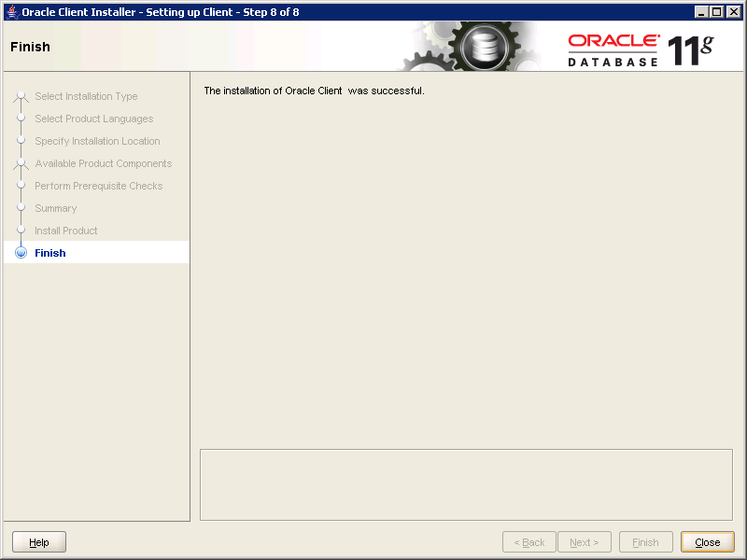
Task: Select the Finish step in sidebar
Action: [x=97, y=252]
